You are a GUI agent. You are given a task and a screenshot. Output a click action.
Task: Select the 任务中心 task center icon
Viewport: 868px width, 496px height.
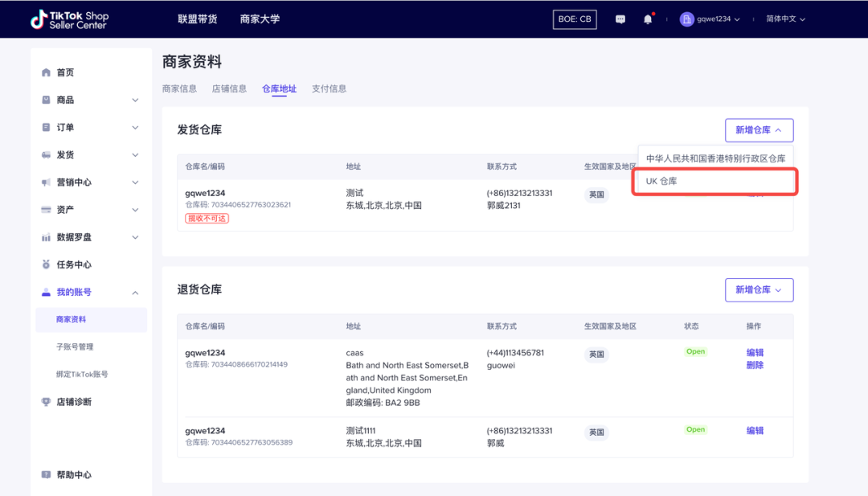(46, 264)
